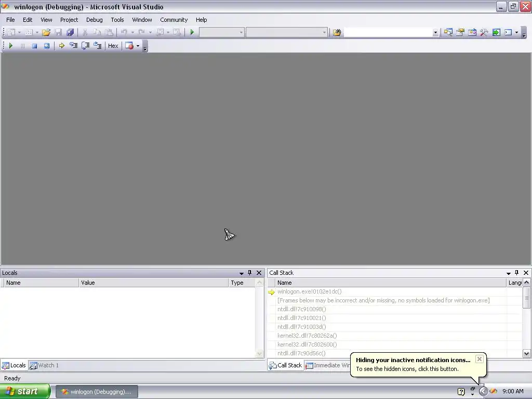Open the Solution Platforms combo box
The width and height of the screenshot is (532, 399).
pos(287,32)
